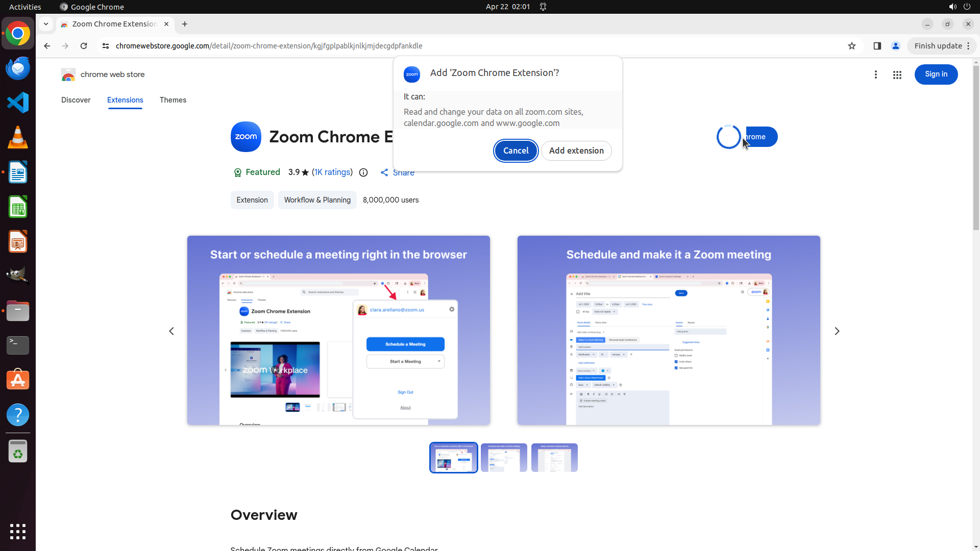Launch Thunderbird from the dock
Screen dimensions: 980x551
click(x=18, y=68)
